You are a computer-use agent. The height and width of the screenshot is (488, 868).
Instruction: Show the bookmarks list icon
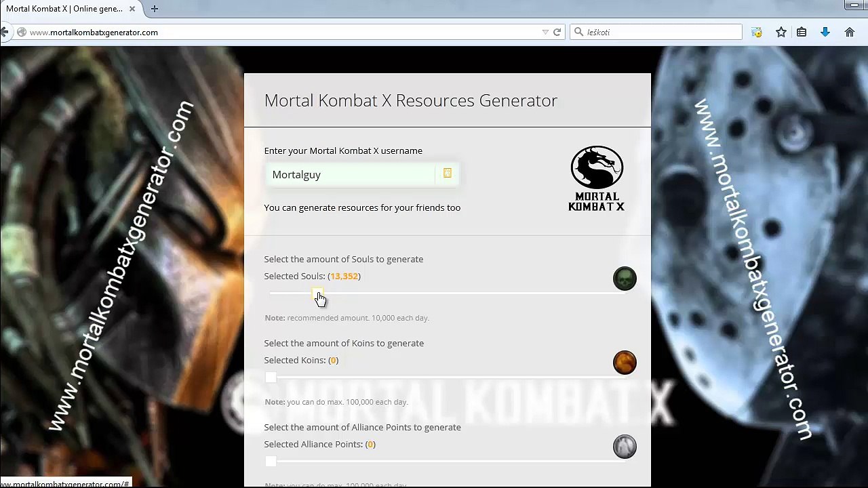point(802,32)
